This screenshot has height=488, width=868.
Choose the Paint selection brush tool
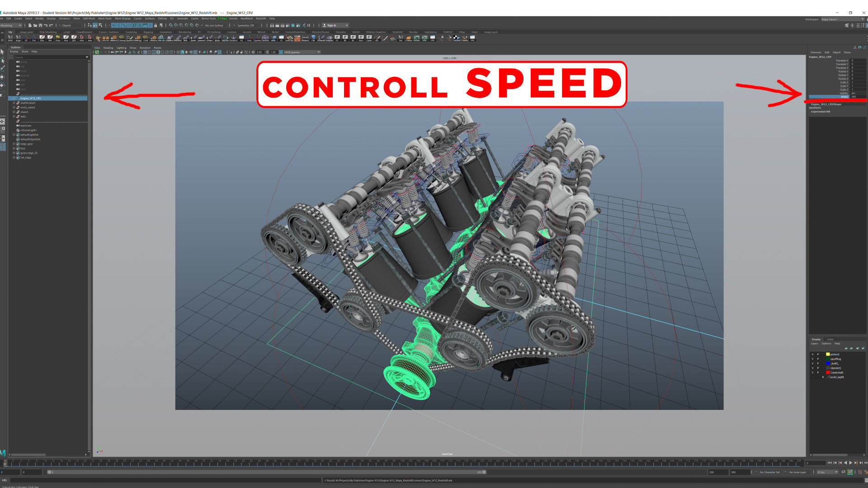point(2,68)
